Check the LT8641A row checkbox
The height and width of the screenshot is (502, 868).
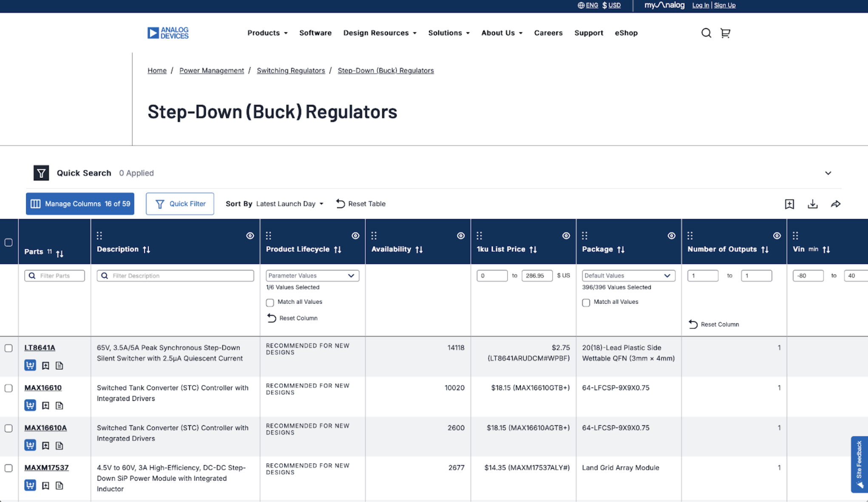pyautogui.click(x=9, y=348)
